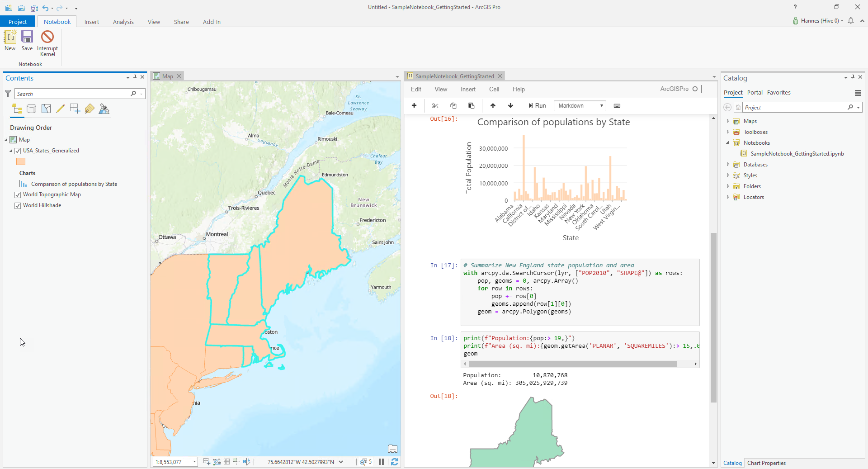
Task: Expand the Toolboxes node in Catalog
Action: (728, 132)
